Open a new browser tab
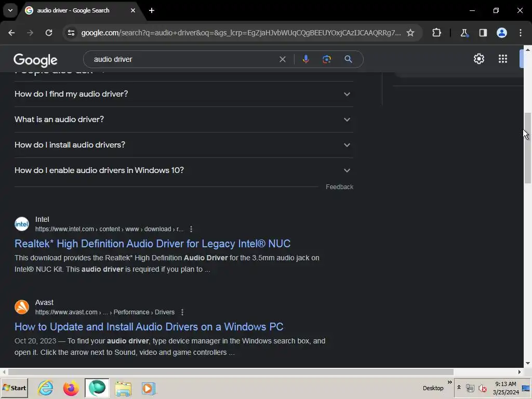 pyautogui.click(x=152, y=10)
